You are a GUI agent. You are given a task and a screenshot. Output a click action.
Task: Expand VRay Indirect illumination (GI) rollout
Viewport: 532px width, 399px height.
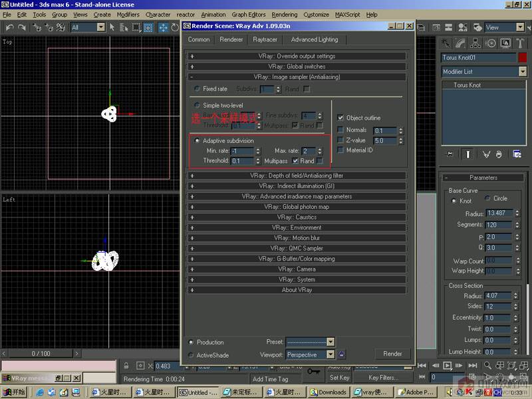point(297,186)
